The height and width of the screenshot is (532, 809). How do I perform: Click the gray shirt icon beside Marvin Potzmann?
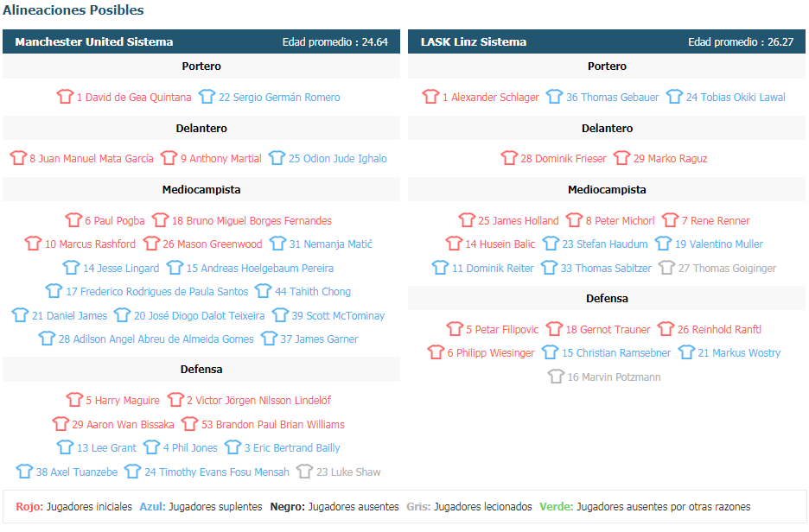(x=556, y=377)
